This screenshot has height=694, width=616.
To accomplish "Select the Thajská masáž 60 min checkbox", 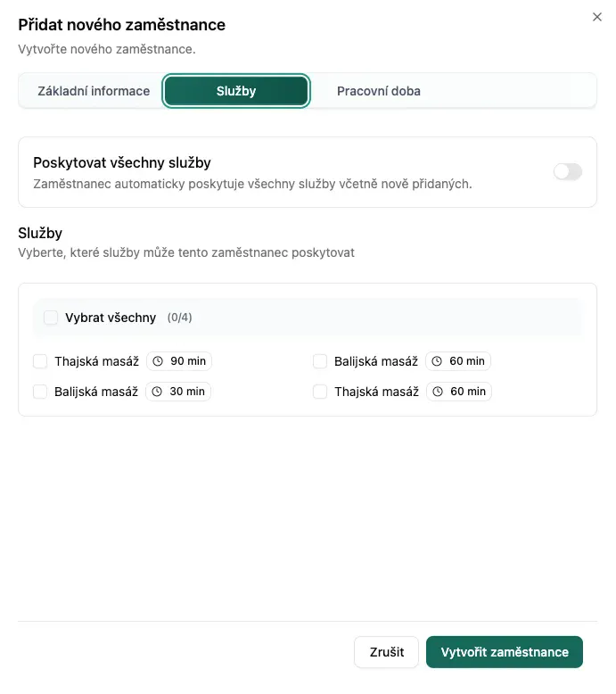I will pos(320,392).
